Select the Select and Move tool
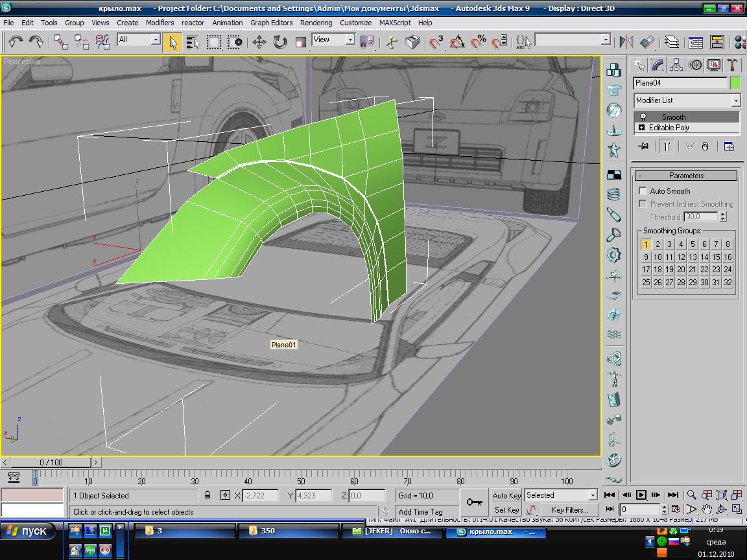Screen dimensions: 747x560 [259, 42]
